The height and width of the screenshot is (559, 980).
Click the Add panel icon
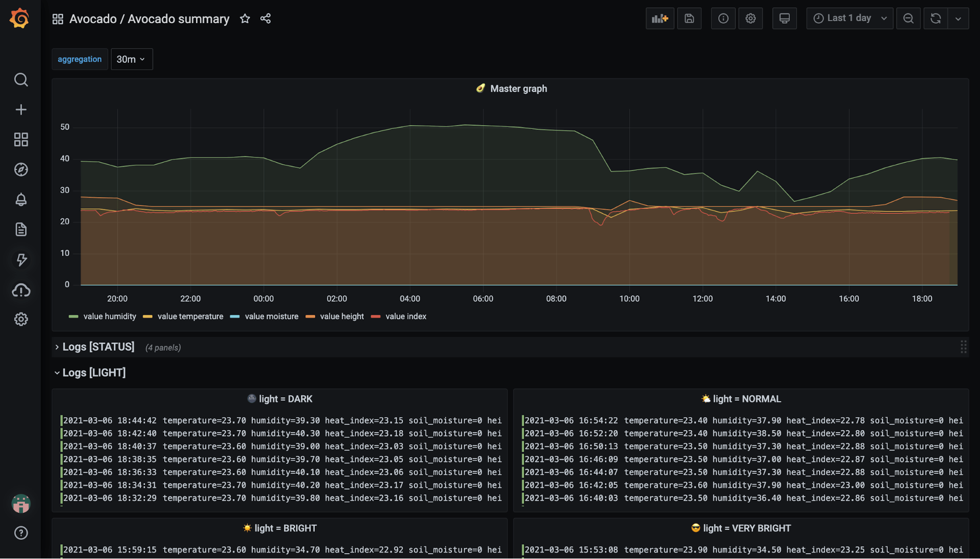pos(659,19)
